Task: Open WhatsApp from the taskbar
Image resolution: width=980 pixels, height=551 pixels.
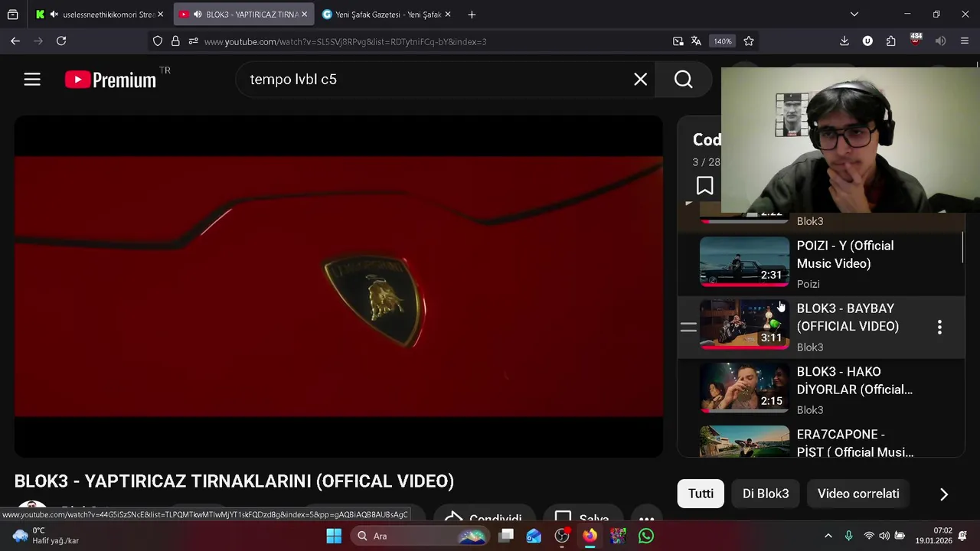Action: pos(646,536)
